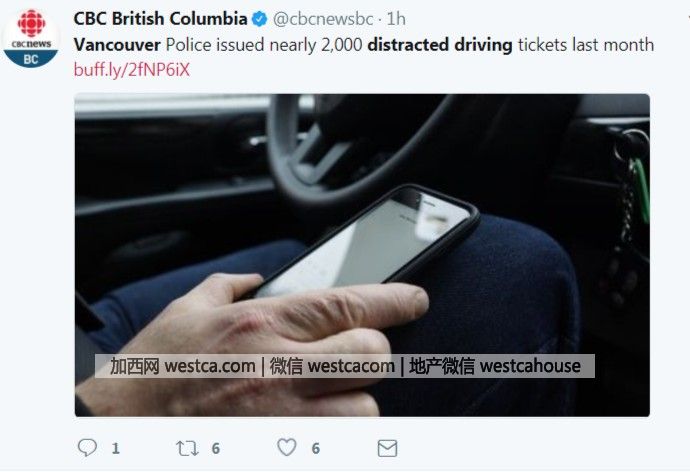View the reply count of 1
The image size is (690, 472).
115,448
